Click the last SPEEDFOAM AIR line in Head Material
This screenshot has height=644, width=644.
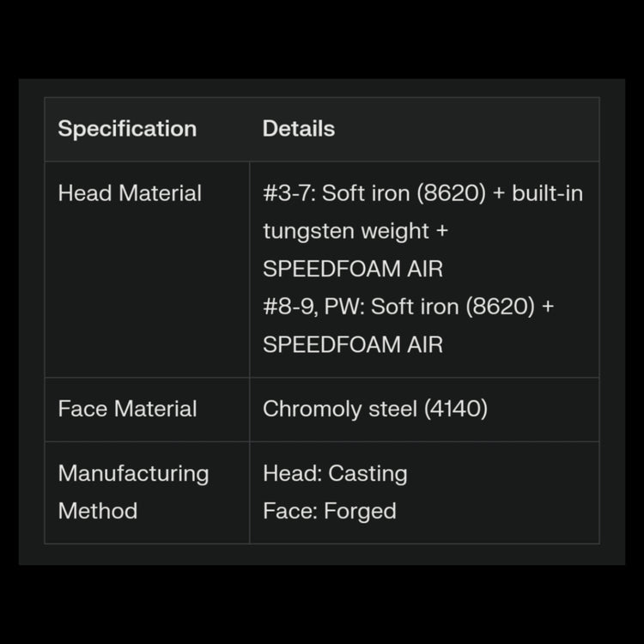[x=353, y=344]
